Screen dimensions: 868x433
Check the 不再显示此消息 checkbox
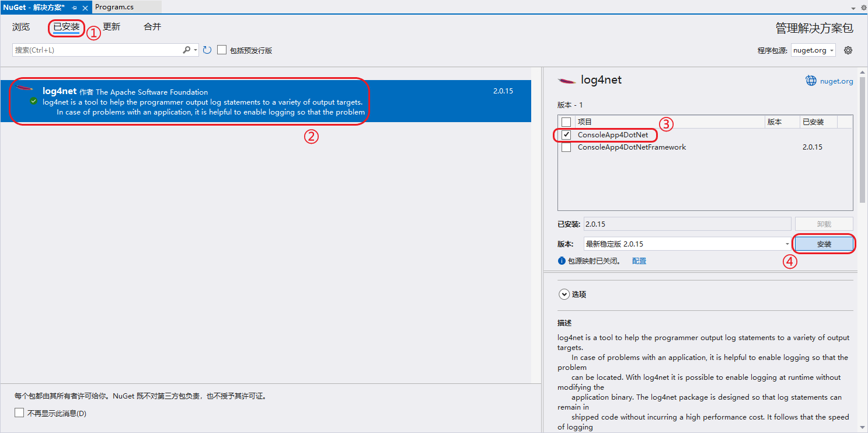(19, 413)
